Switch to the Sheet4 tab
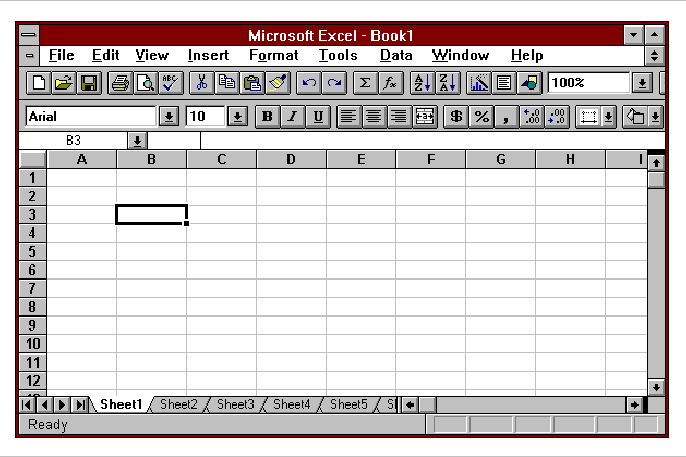 291,405
